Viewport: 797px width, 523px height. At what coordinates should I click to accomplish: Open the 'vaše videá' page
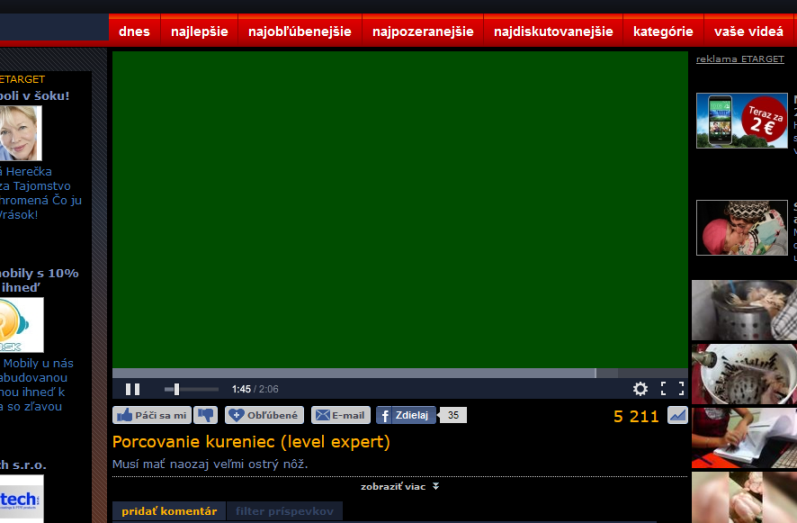tap(749, 31)
